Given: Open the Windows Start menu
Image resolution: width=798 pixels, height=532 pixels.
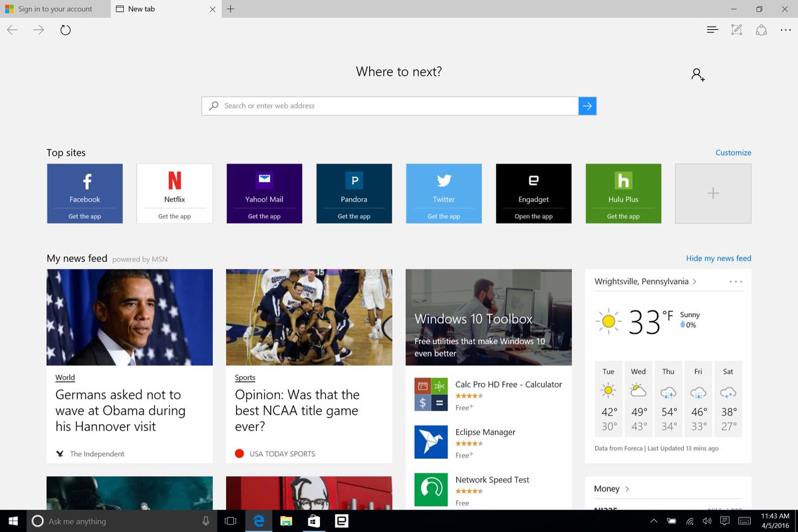Looking at the screenshot, I should [13, 521].
